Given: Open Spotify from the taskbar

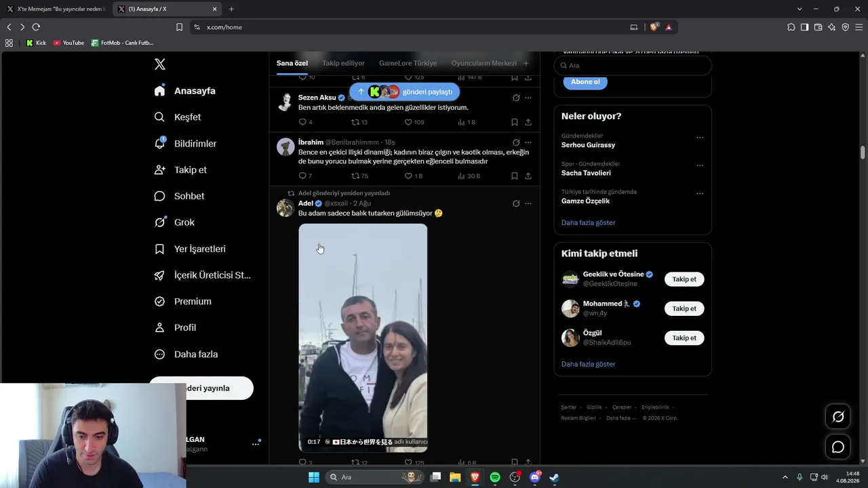Looking at the screenshot, I should (495, 477).
